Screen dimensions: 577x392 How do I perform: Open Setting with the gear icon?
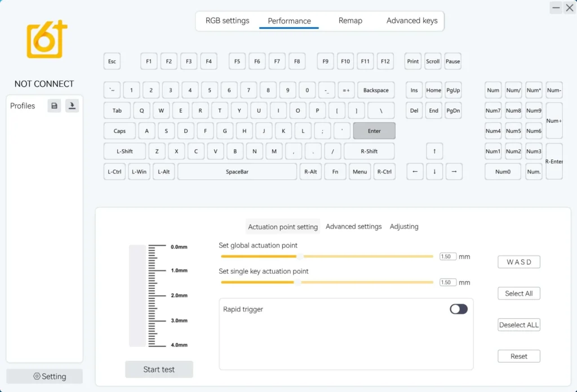click(45, 376)
